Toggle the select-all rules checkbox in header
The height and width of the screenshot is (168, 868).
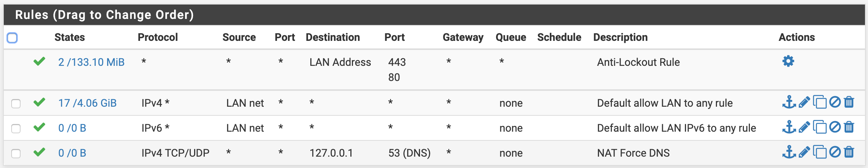click(12, 38)
